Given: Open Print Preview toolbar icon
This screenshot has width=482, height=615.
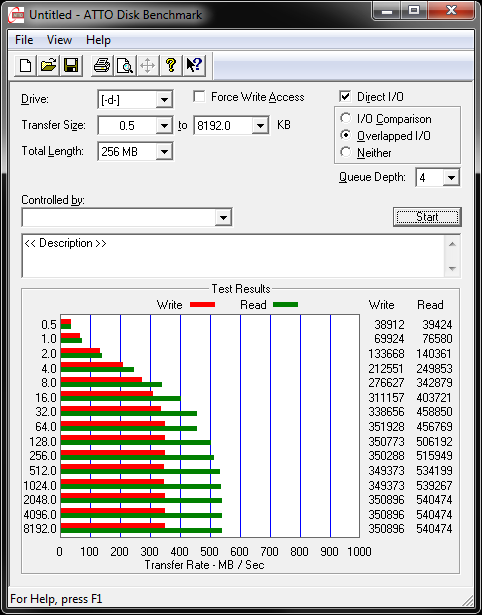Looking at the screenshot, I should [x=125, y=65].
